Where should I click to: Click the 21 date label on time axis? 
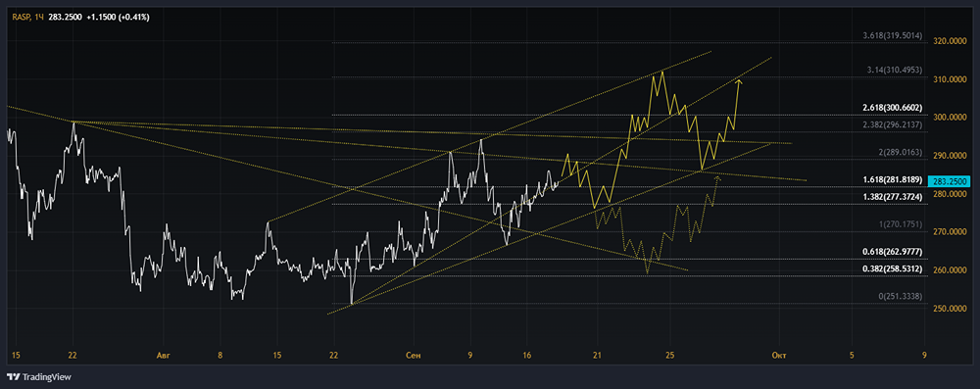[x=598, y=356]
